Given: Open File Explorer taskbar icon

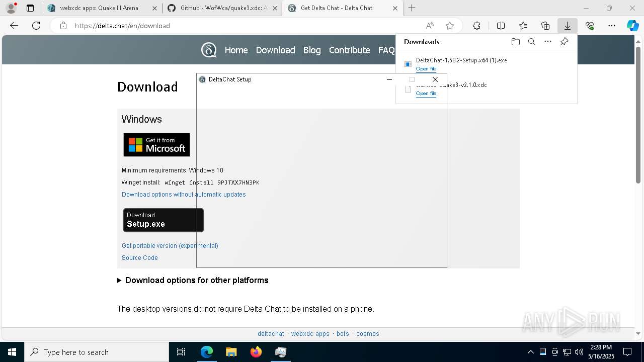Looking at the screenshot, I should 231,352.
